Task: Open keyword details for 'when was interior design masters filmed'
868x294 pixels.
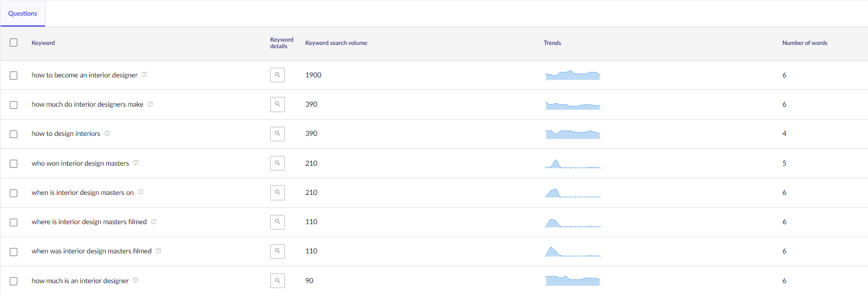Action: [277, 251]
